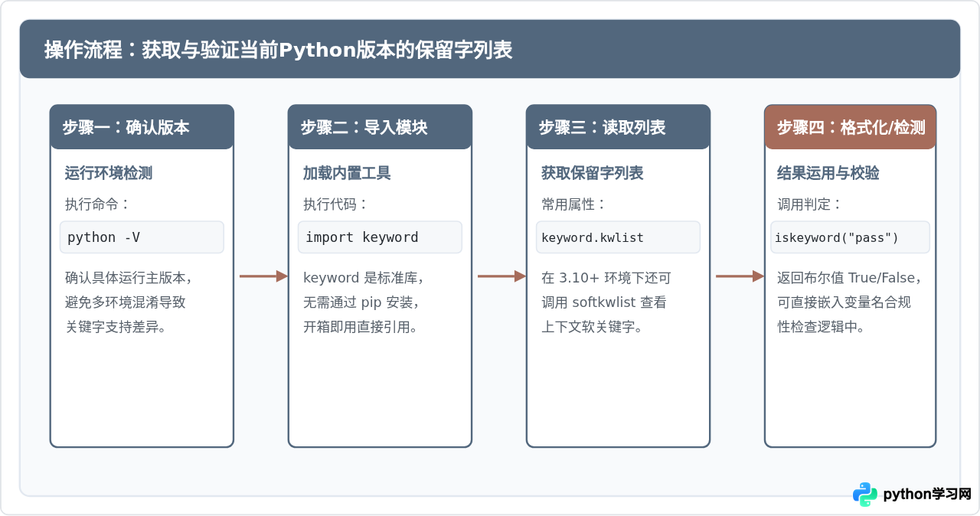Click the 调用判定： label

tap(810, 204)
